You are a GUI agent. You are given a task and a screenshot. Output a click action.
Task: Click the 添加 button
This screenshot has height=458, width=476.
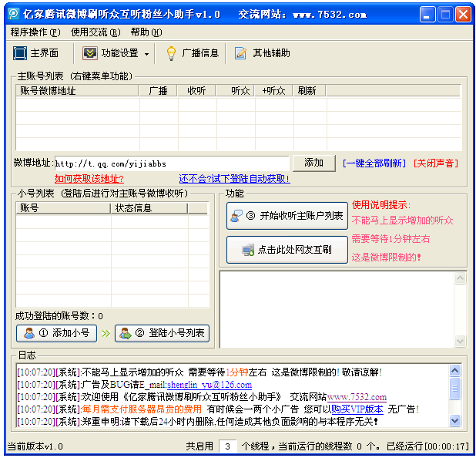(x=314, y=163)
